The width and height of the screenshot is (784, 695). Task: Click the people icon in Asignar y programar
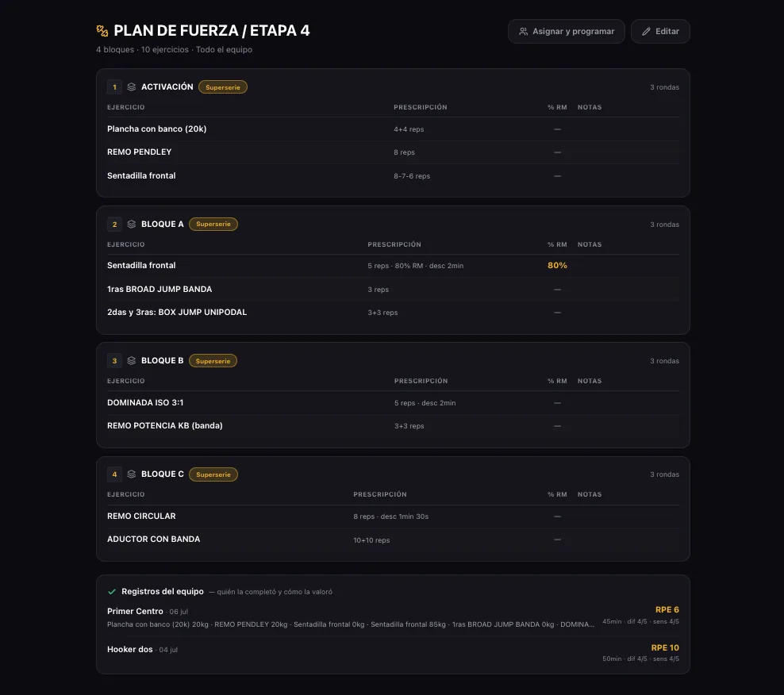(x=523, y=32)
